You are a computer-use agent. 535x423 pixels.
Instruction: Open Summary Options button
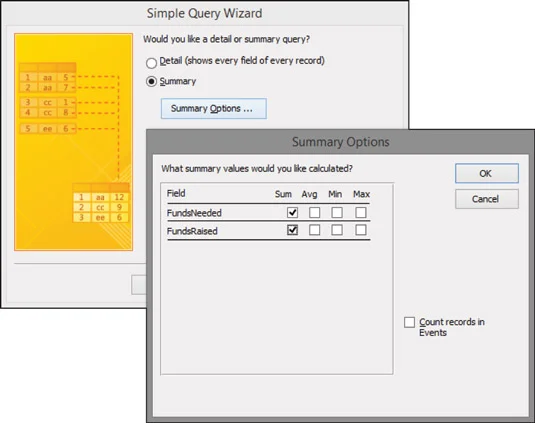pos(214,108)
